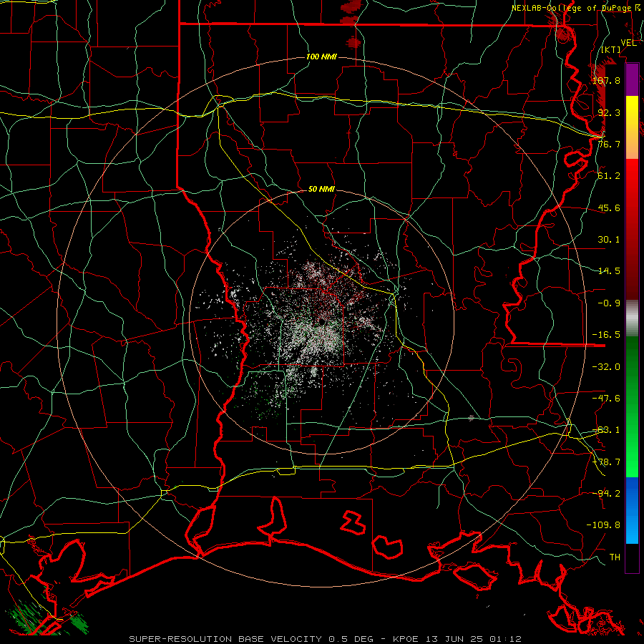
Task: Click the -16.5 velocity scale value
Action: click(x=606, y=335)
